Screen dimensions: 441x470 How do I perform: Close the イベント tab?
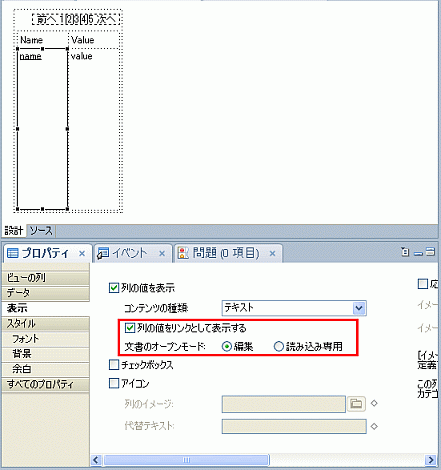tap(162, 254)
